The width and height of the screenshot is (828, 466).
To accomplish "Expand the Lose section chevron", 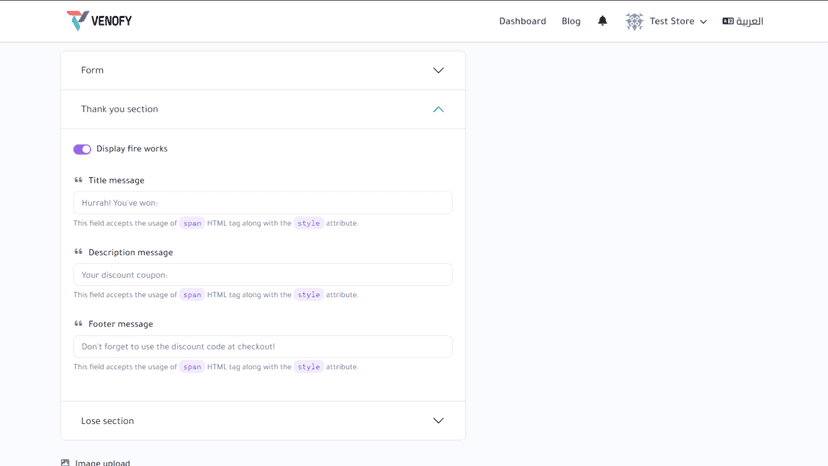I will pos(438,421).
